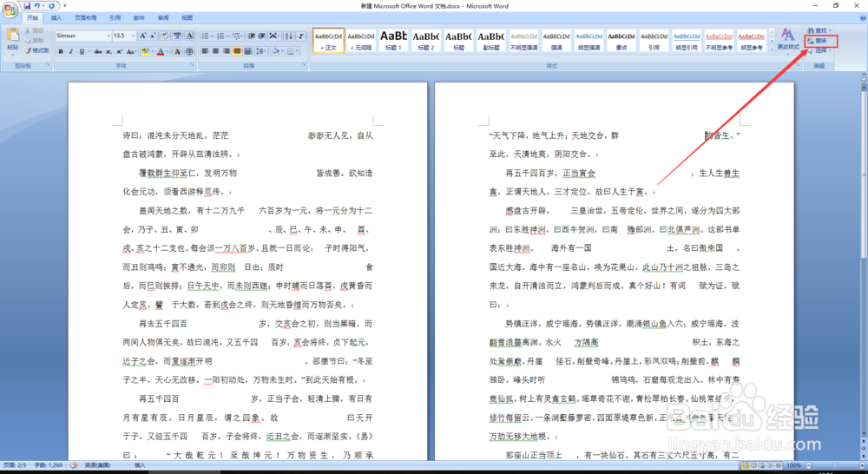Switch to the 邮件 ribbon tab

(139, 17)
